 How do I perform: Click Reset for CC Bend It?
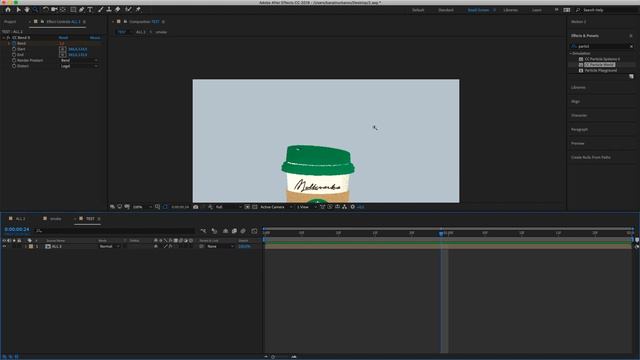coord(63,38)
